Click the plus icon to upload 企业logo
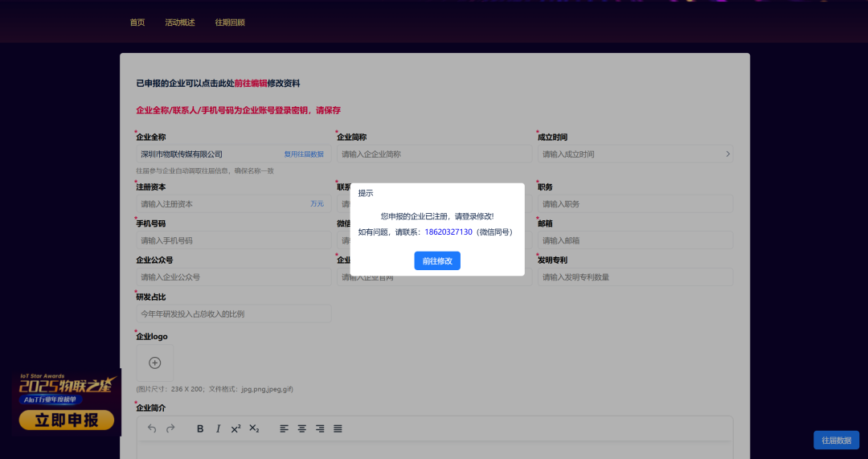 point(155,363)
